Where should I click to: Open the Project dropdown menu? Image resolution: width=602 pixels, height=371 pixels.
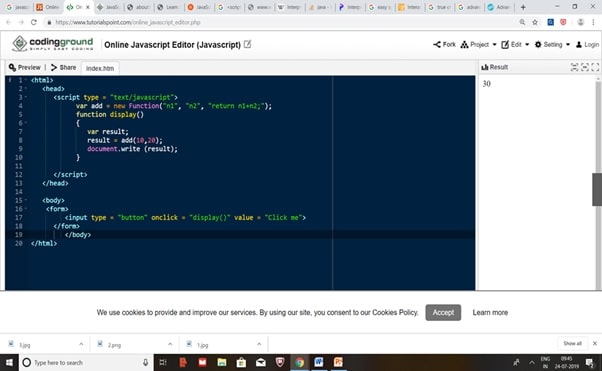(x=478, y=44)
